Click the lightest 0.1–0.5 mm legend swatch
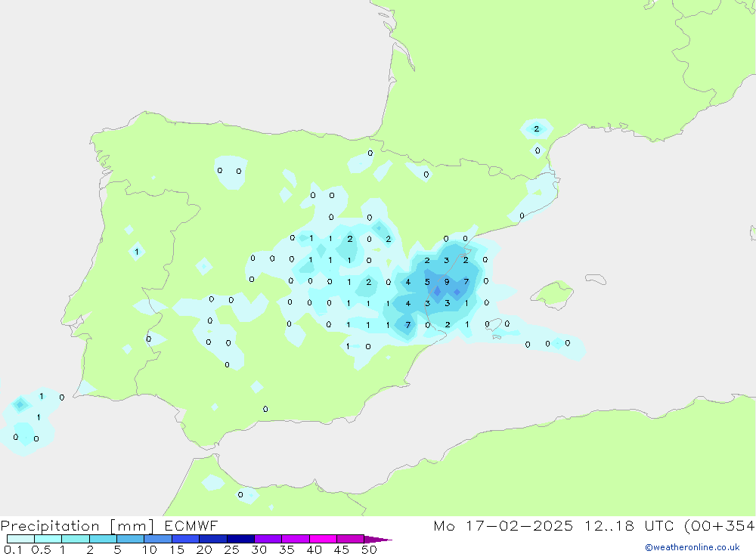 [20, 539]
